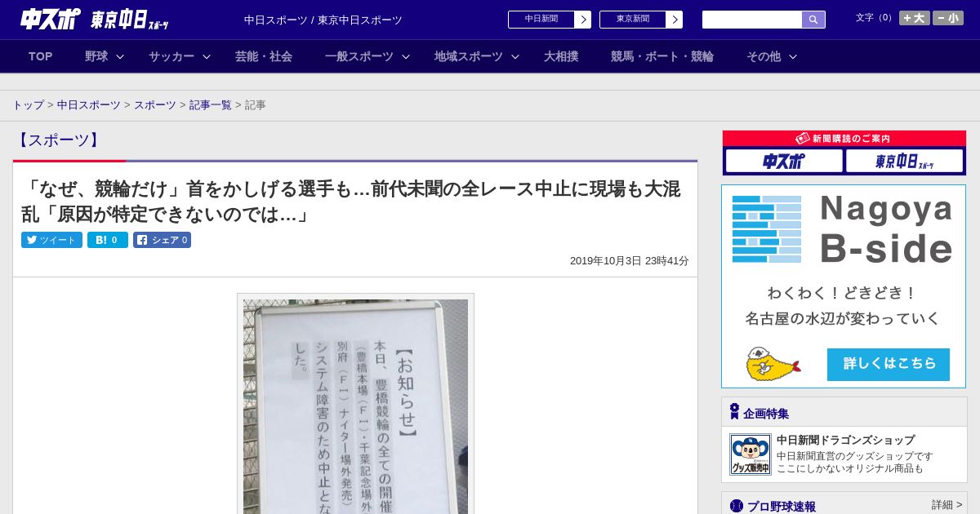The height and width of the screenshot is (514, 980).
Task: Click 中日スポーツ breadcrumb link
Action: click(x=89, y=105)
